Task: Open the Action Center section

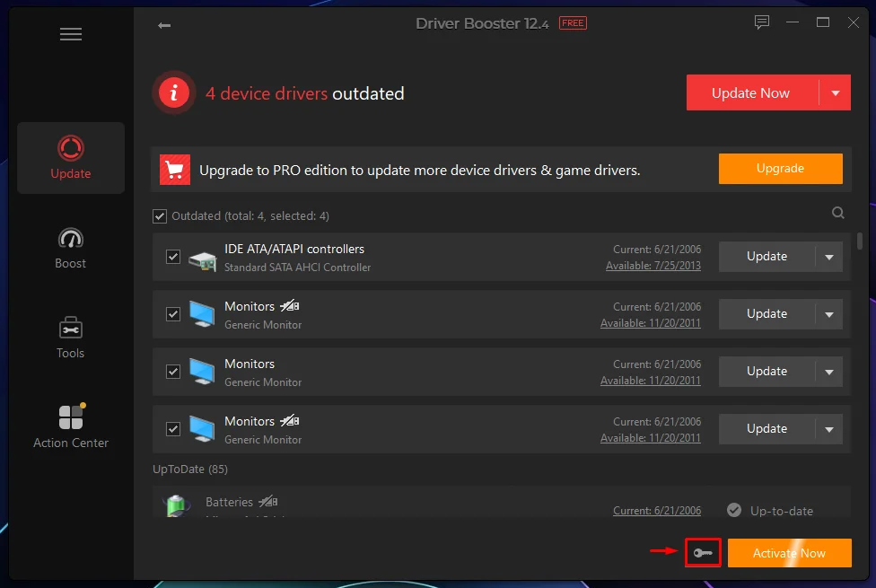Action: (70, 426)
